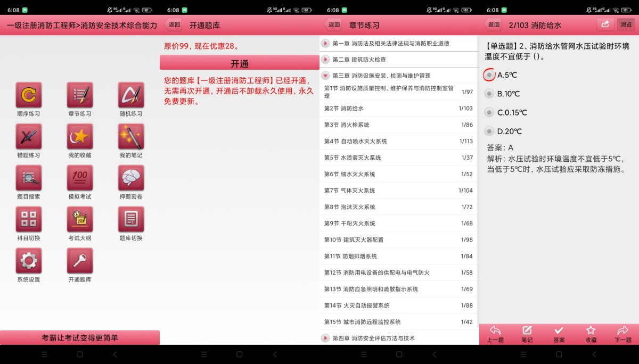Open 第11节 防烟排烟系统 section

399,257
